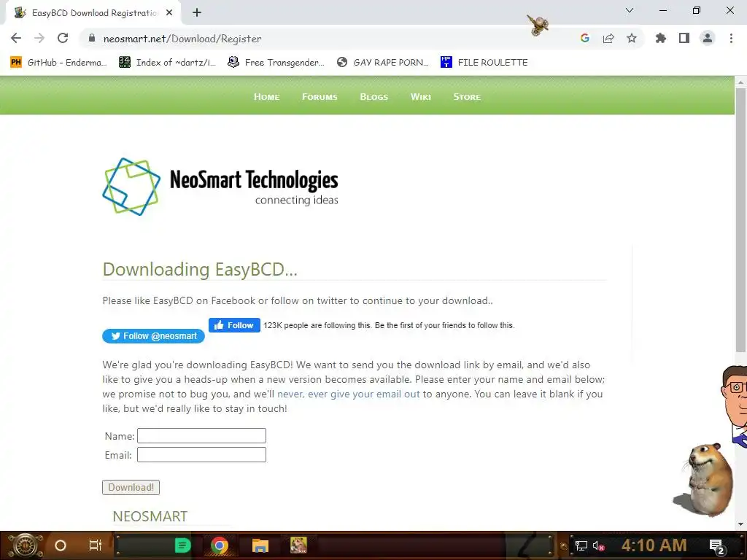Click the address bar URL

click(x=182, y=39)
